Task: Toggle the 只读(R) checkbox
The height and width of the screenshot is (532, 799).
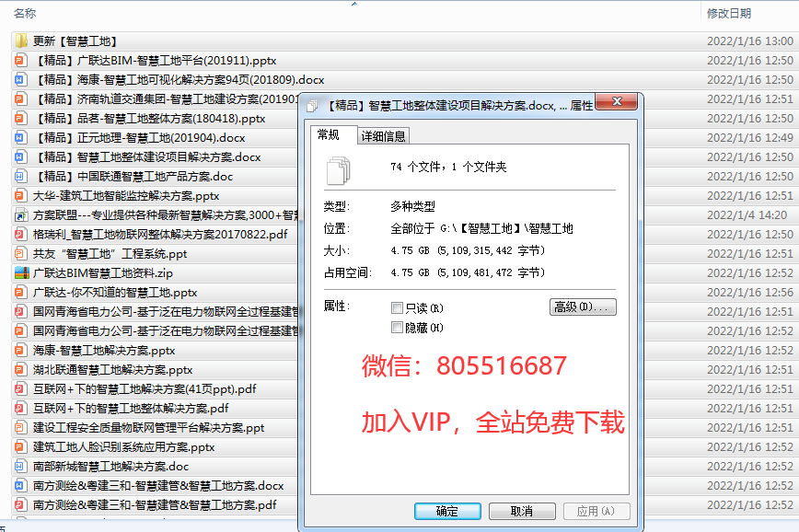Action: (397, 307)
